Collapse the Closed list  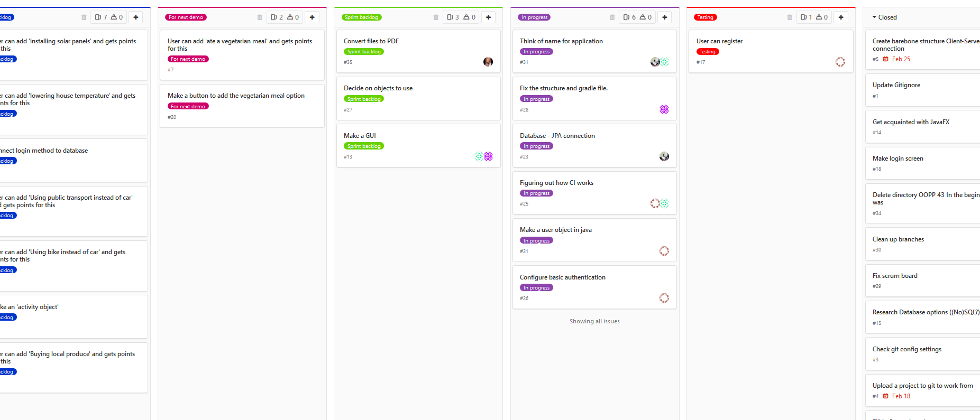[x=874, y=17]
